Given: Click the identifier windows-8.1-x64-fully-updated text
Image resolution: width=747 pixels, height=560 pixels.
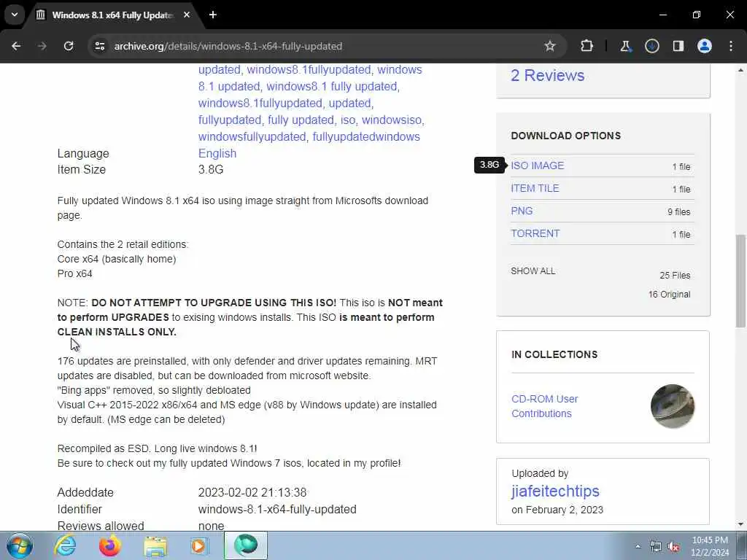Looking at the screenshot, I should [277, 509].
